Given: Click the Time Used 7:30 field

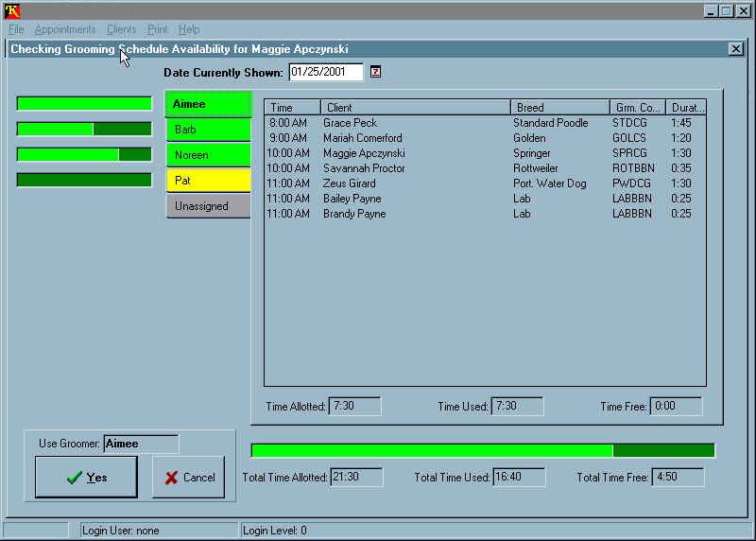Looking at the screenshot, I should coord(517,407).
